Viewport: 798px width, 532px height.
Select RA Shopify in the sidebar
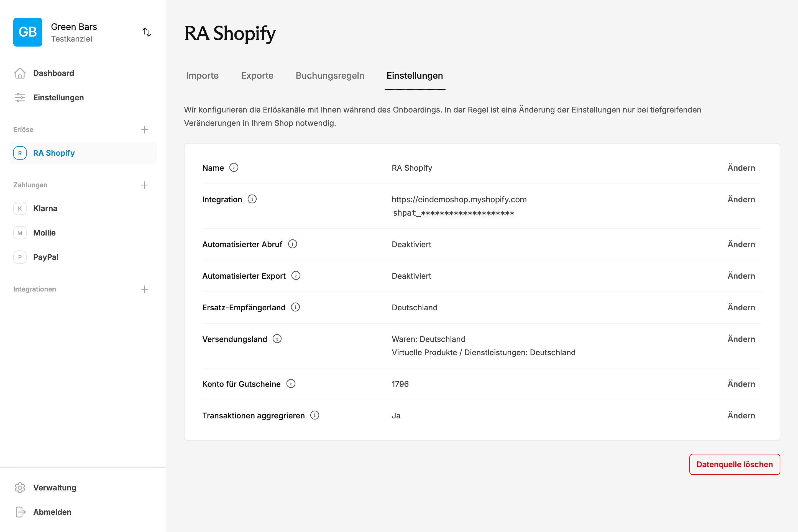pyautogui.click(x=53, y=153)
